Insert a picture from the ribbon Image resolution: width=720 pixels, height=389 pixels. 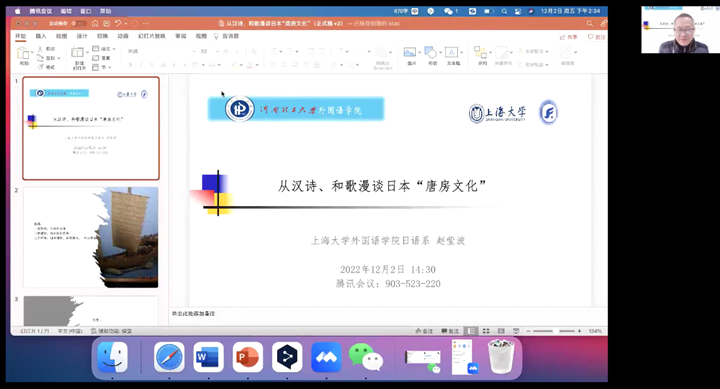click(410, 52)
